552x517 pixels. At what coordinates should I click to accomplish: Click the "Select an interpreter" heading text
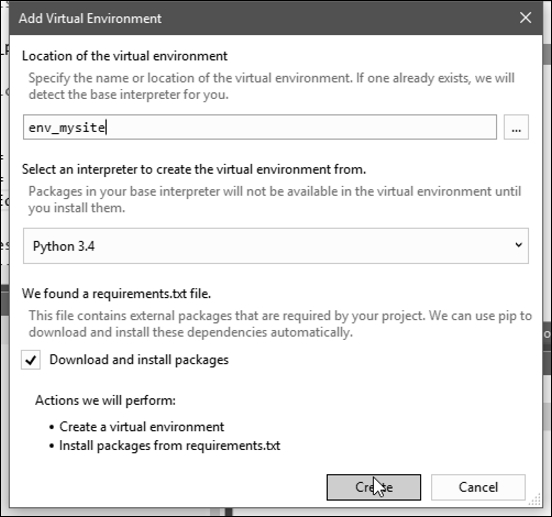[194, 170]
